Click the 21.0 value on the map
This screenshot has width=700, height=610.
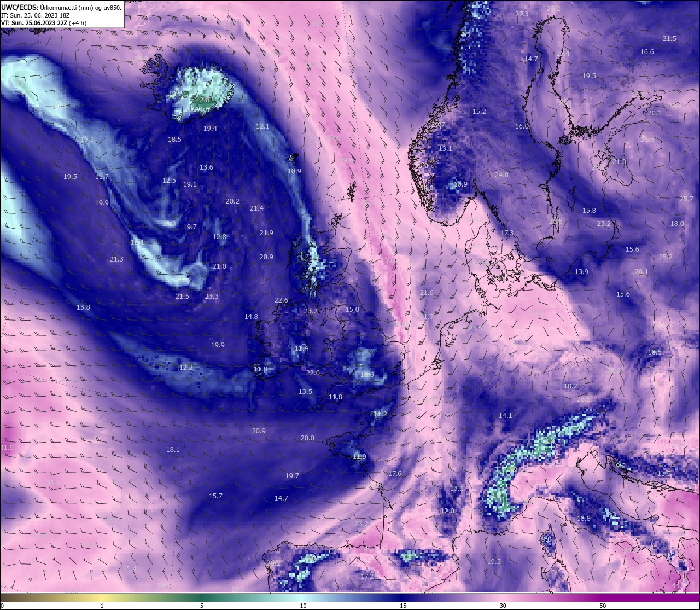219,266
